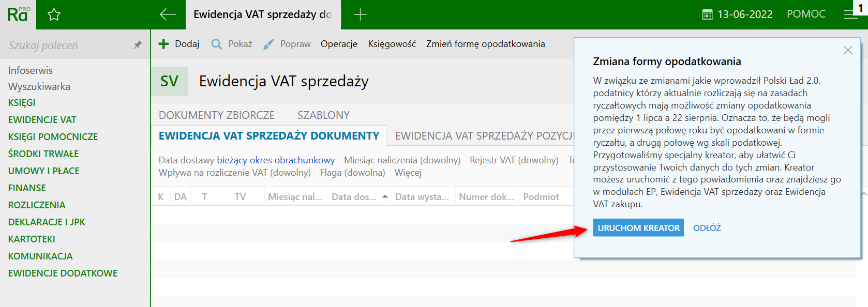Click Popraw toolbar label
The width and height of the screenshot is (868, 307).
point(295,44)
